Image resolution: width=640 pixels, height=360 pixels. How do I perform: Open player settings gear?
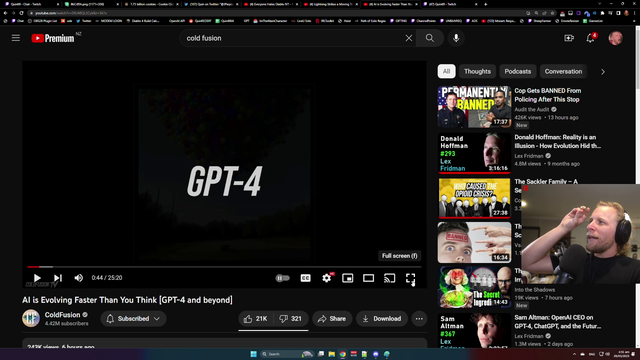[x=327, y=278]
